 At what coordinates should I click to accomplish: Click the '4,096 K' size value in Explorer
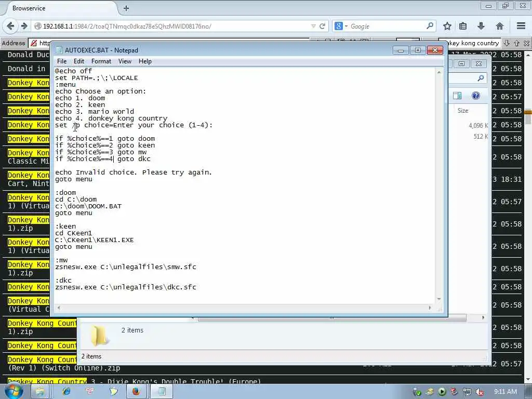[x=478, y=126]
